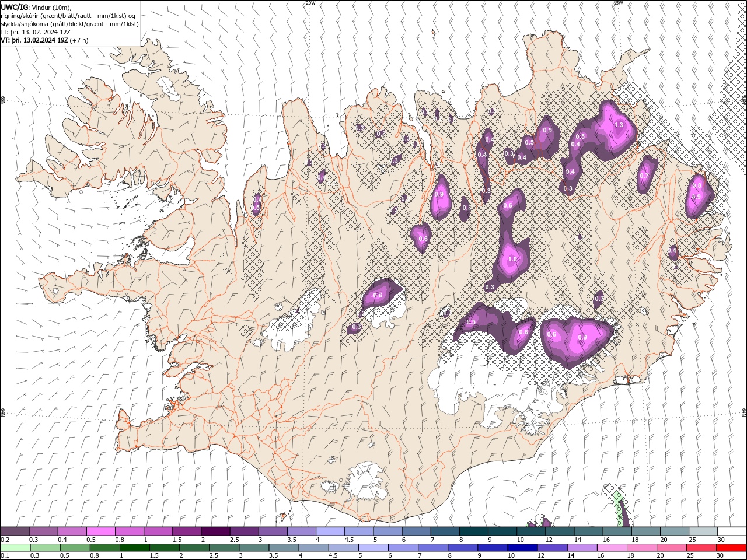Click the 'UWC/IG: Vindur (10m),' title text
Image resolution: width=747 pixels, height=560 pixels.
(x=36, y=7)
